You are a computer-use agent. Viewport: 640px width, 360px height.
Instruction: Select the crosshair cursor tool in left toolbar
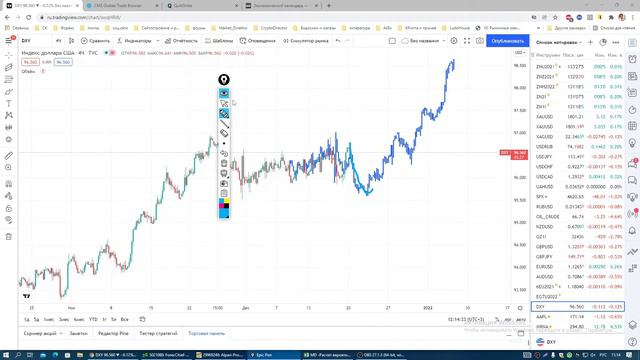pyautogui.click(x=9, y=55)
